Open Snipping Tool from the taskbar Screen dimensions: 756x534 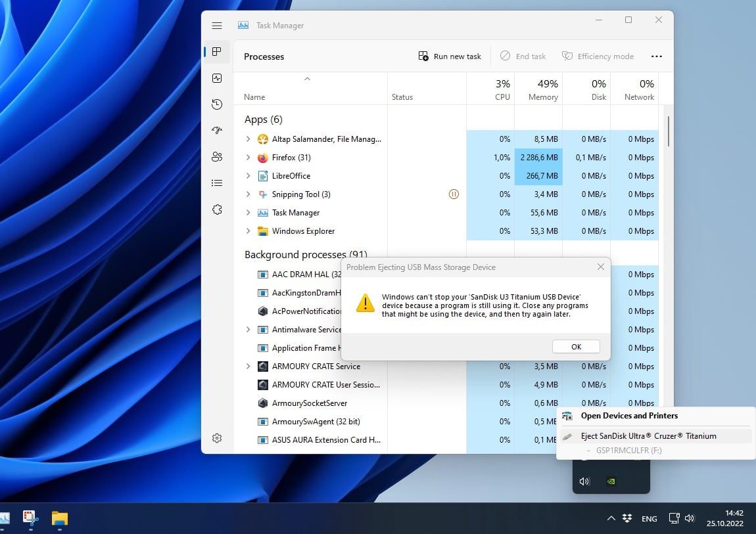[x=31, y=518]
